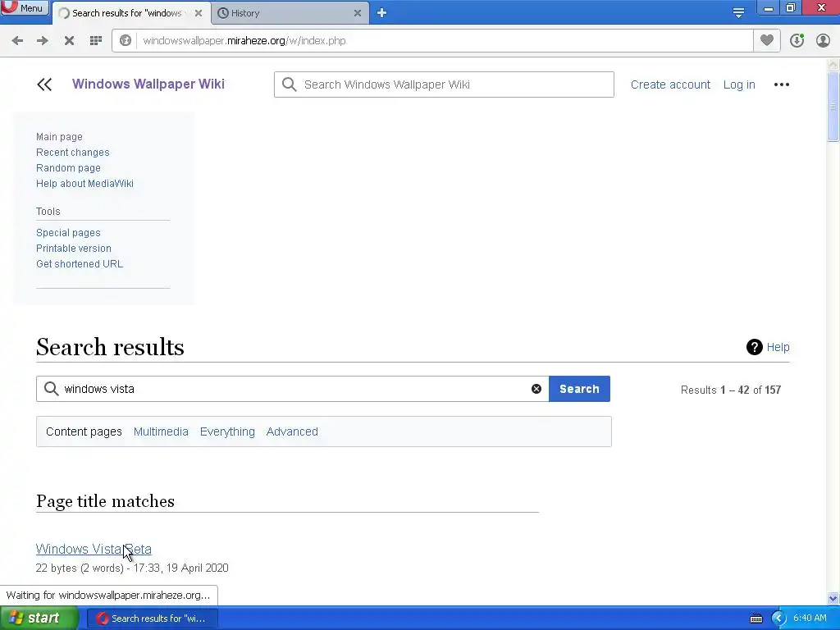
Task: Open Speed Dial grid icon
Action: [96, 41]
